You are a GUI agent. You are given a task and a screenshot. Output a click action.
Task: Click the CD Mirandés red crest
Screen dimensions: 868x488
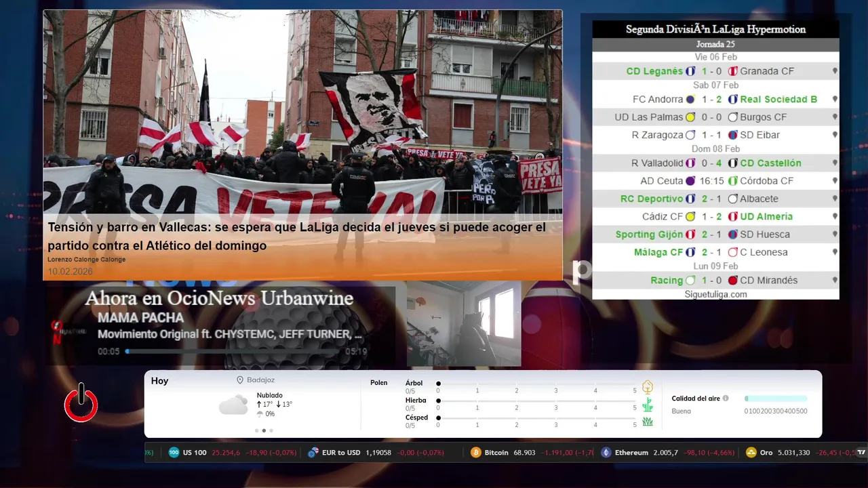[732, 281]
